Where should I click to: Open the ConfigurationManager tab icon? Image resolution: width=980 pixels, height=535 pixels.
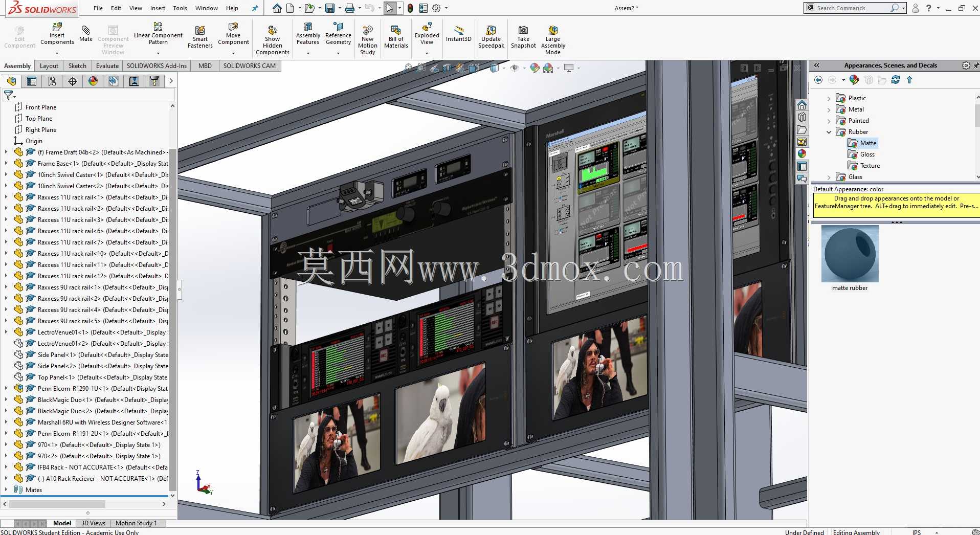52,81
